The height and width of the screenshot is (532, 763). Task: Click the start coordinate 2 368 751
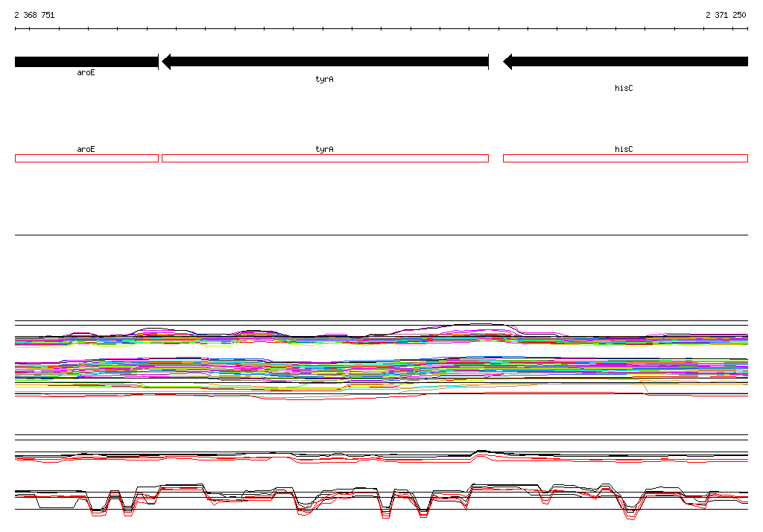tap(34, 15)
